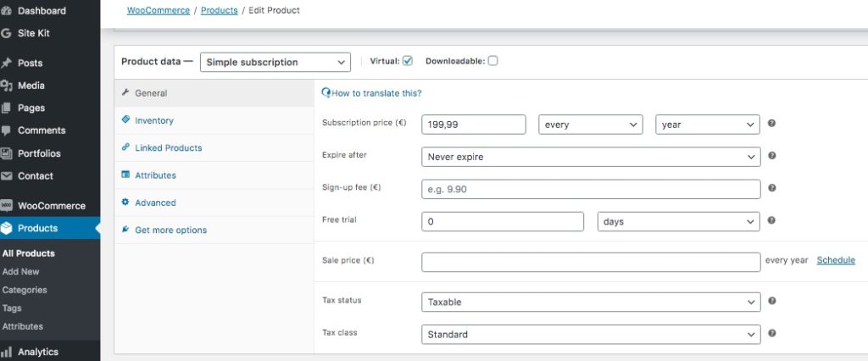This screenshot has height=361, width=868.
Task: Open the Simple subscription product type dropdown
Action: [x=275, y=62]
